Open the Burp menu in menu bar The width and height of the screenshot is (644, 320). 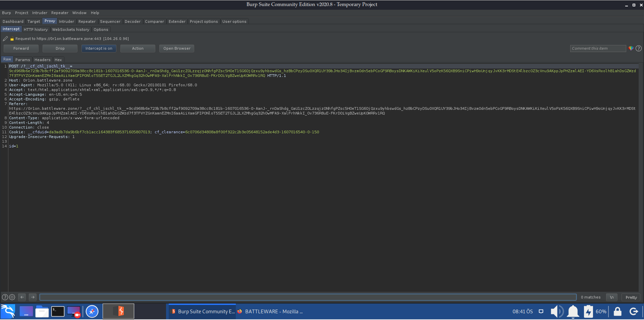[x=6, y=13]
